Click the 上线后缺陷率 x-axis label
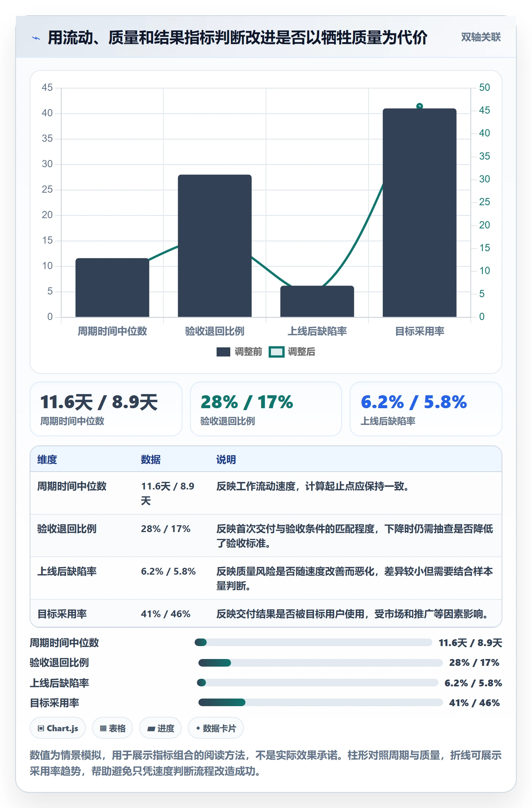532x808 pixels. pos(317,331)
